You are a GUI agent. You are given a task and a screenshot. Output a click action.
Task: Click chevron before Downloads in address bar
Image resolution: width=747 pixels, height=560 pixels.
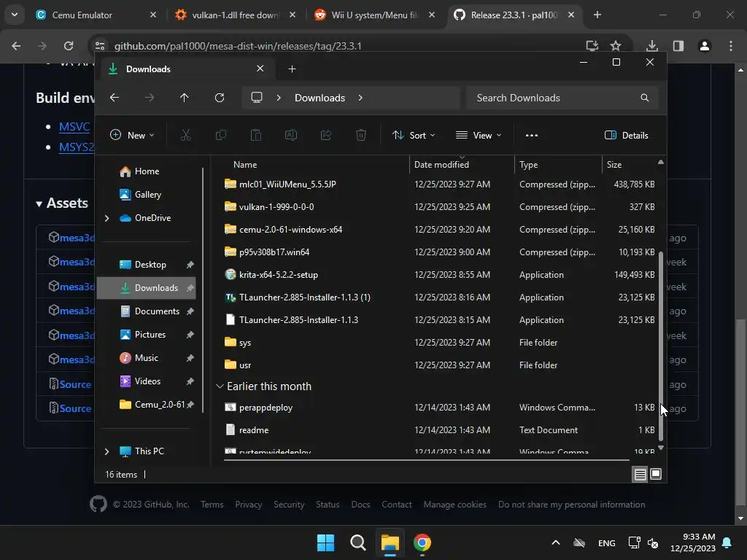[x=279, y=98]
